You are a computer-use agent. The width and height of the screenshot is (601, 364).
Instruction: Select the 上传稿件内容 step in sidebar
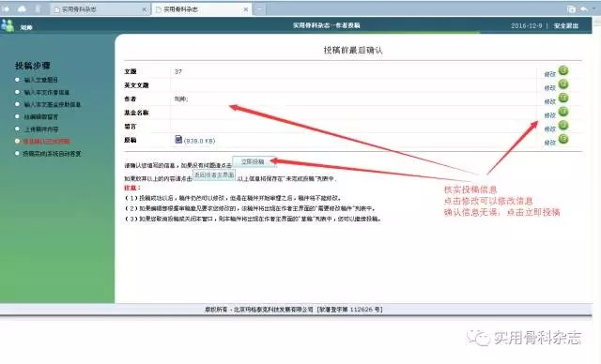41,129
